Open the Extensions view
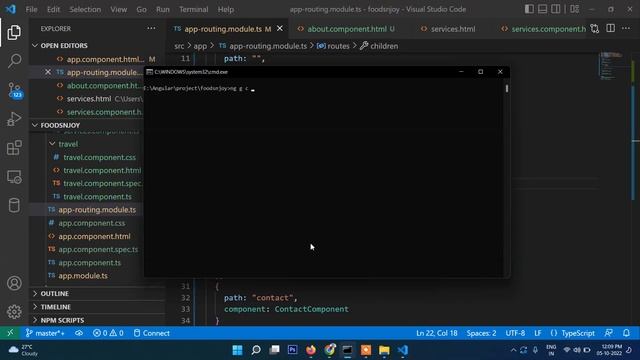This screenshot has width=640, height=360. point(14,148)
